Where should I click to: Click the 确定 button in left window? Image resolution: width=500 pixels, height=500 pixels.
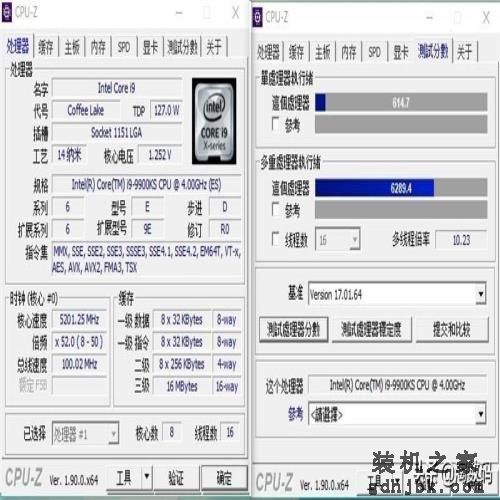[225, 477]
